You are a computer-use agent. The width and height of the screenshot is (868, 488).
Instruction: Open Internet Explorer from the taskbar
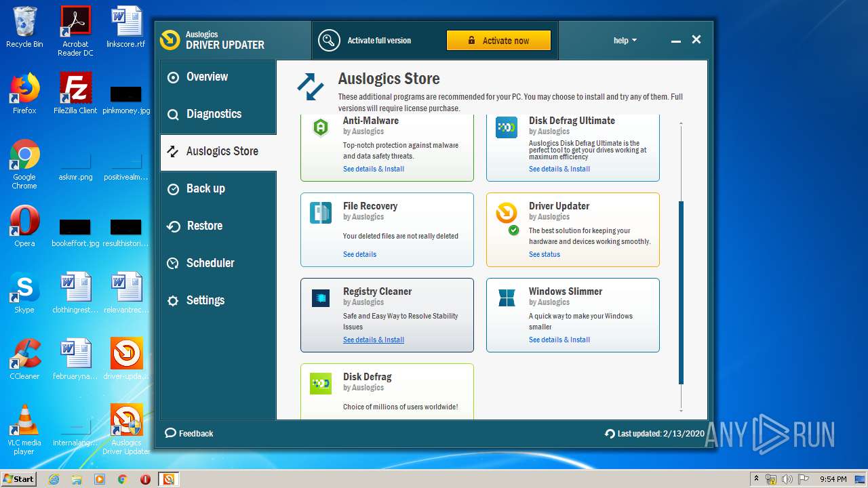click(x=54, y=479)
